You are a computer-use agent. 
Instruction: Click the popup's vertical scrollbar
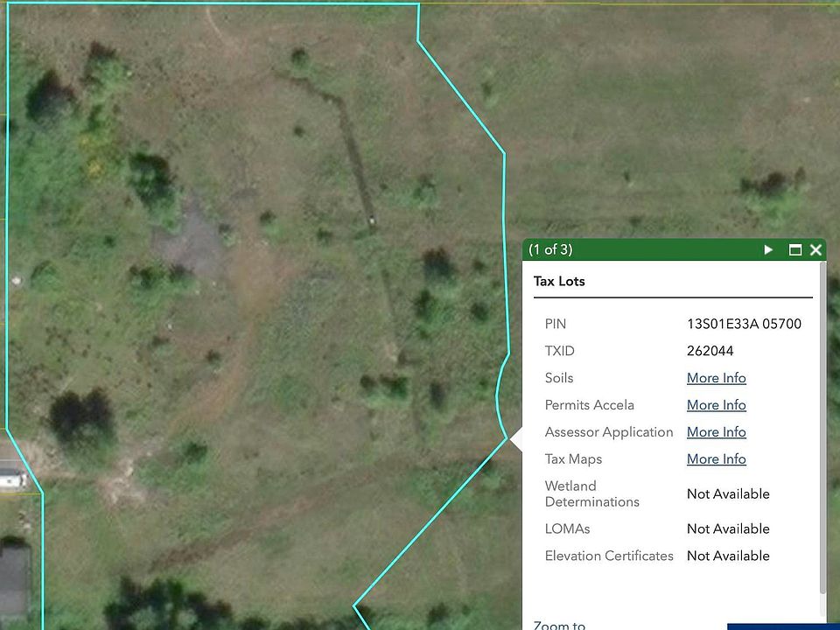tap(822, 420)
